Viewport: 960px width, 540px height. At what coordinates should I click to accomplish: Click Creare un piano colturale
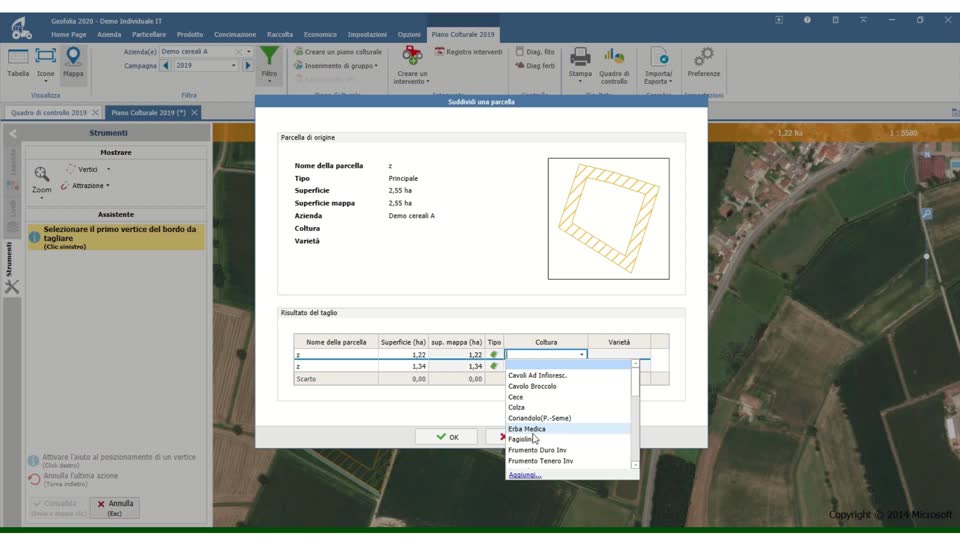pos(338,52)
